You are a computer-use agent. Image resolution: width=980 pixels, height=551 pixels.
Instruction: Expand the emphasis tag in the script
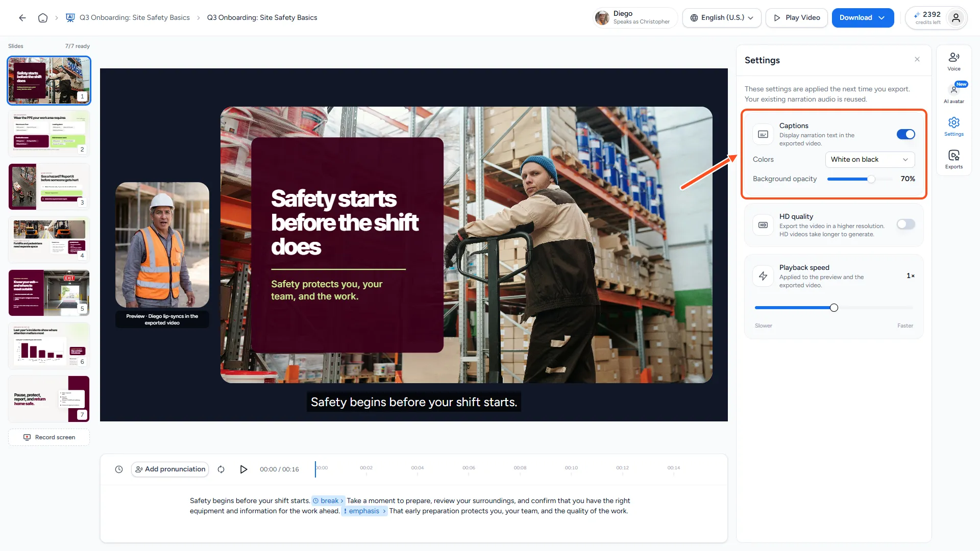(x=364, y=511)
